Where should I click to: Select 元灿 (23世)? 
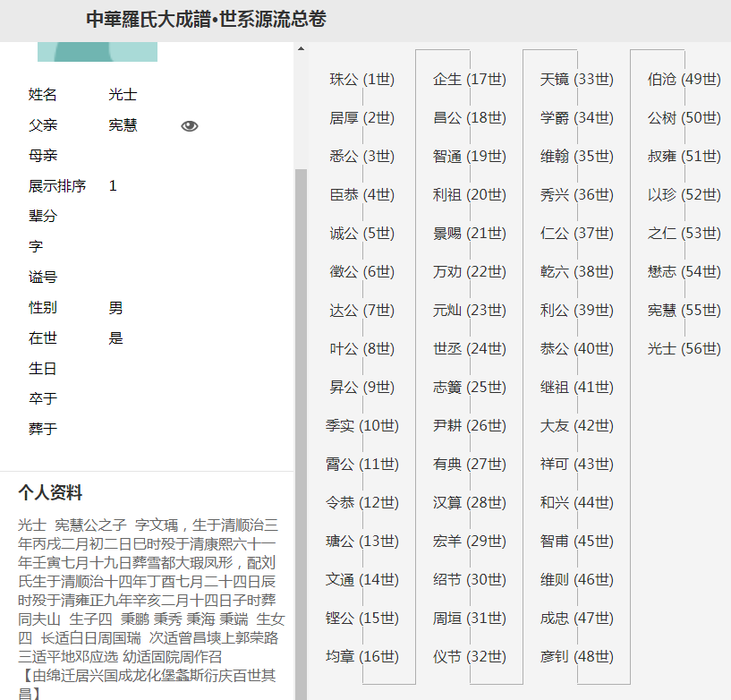pos(470,310)
